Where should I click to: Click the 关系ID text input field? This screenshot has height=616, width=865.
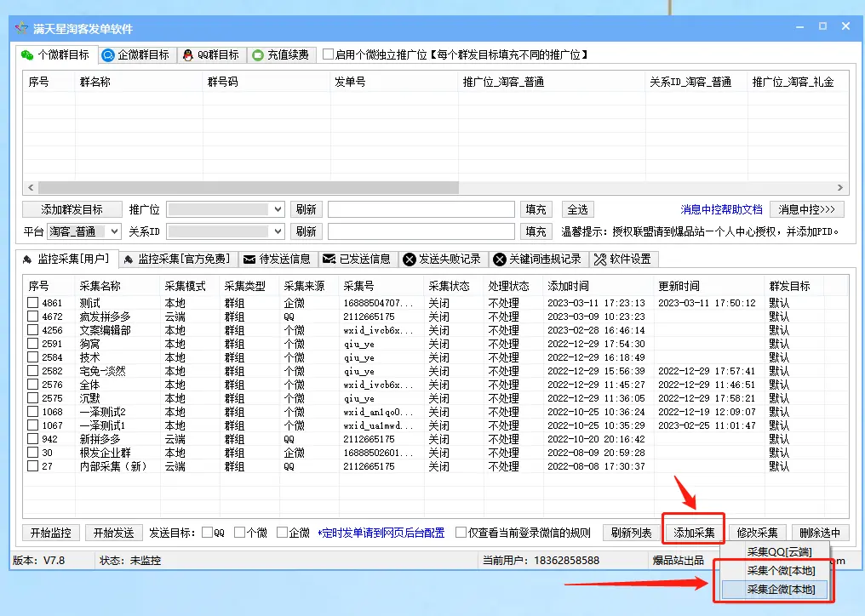pyautogui.click(x=421, y=231)
